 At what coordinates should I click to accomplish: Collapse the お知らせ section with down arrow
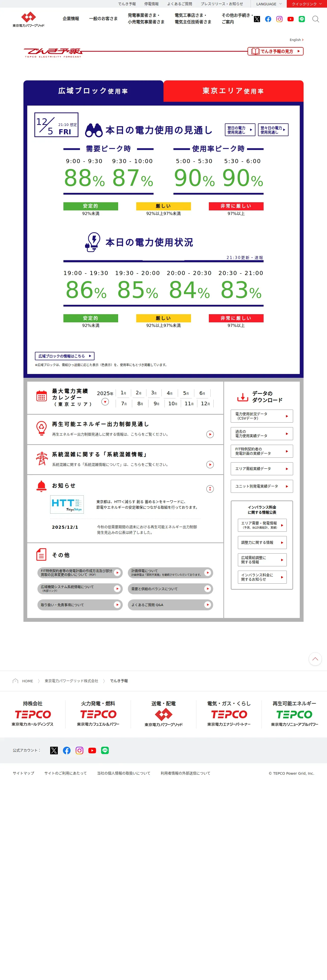(x=210, y=489)
